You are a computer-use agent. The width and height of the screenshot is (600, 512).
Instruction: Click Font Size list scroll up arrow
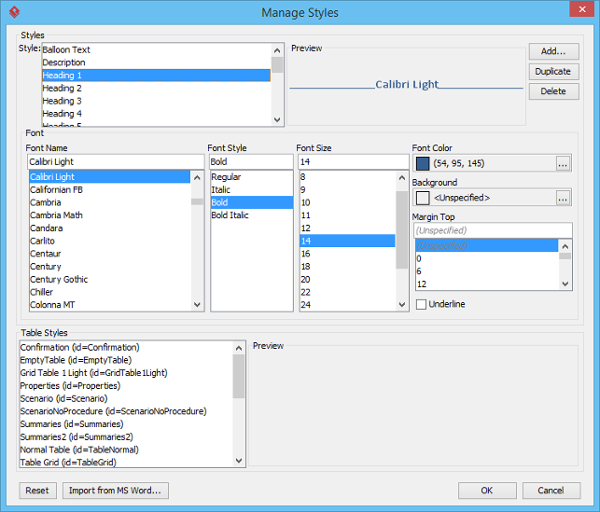point(402,178)
